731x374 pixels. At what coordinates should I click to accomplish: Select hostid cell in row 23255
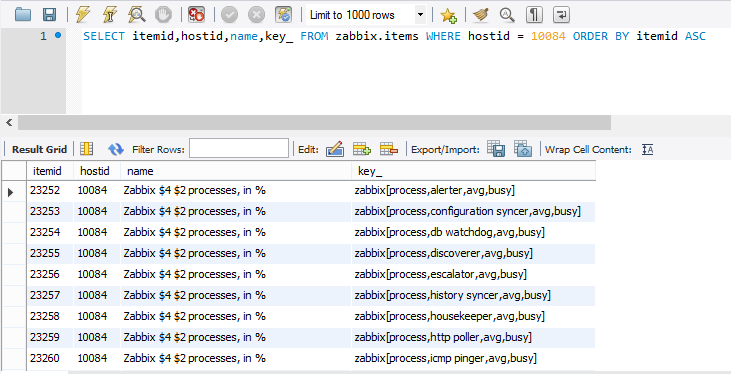pyautogui.click(x=97, y=253)
